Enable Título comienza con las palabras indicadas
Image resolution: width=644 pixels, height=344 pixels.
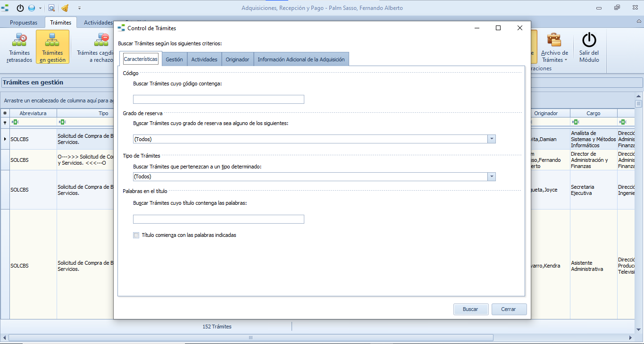tap(136, 235)
